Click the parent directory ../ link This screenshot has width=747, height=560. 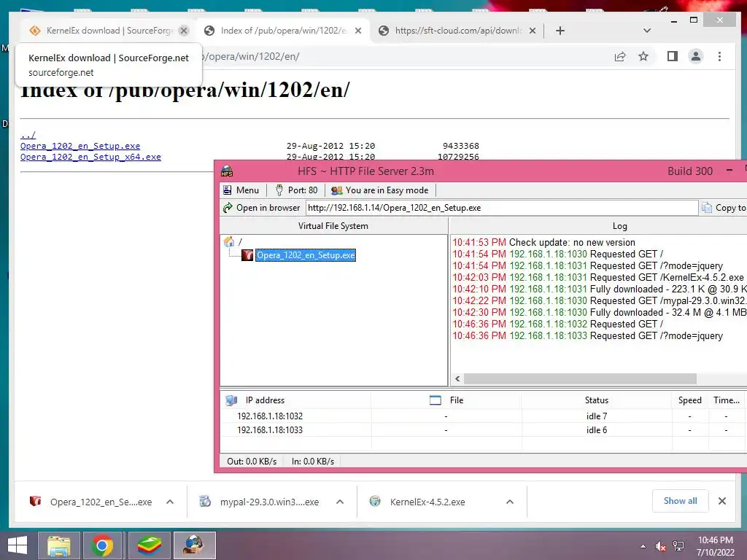(x=28, y=135)
